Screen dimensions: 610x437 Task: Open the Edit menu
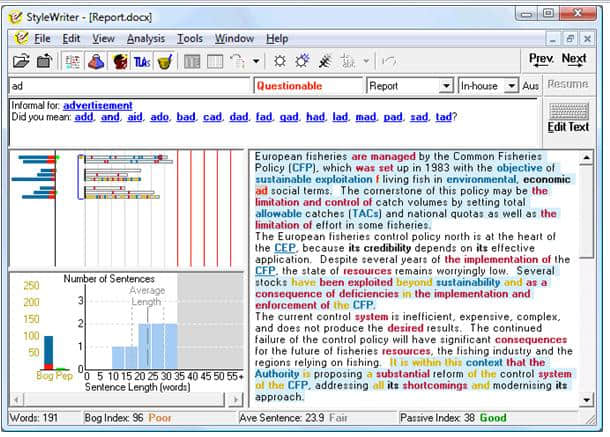click(x=71, y=39)
